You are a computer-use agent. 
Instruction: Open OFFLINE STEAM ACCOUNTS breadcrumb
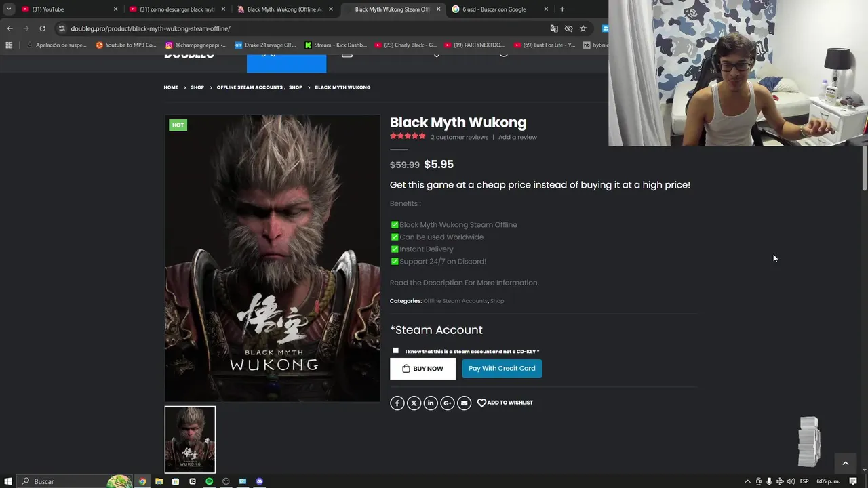(x=250, y=87)
